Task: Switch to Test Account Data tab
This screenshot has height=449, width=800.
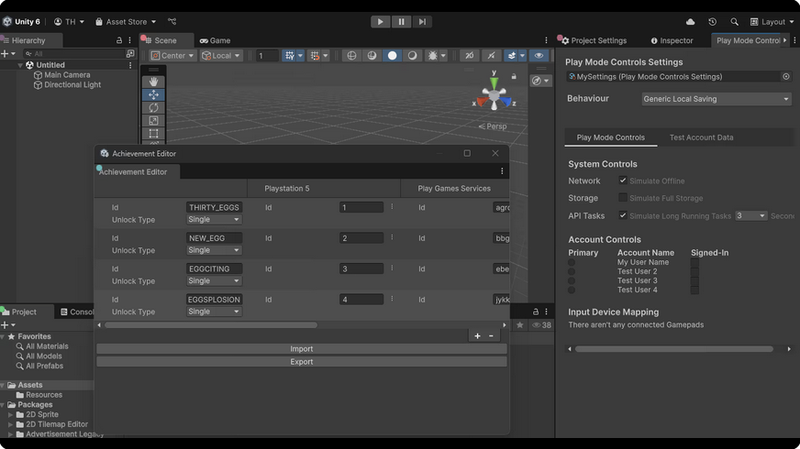Action: pos(701,138)
